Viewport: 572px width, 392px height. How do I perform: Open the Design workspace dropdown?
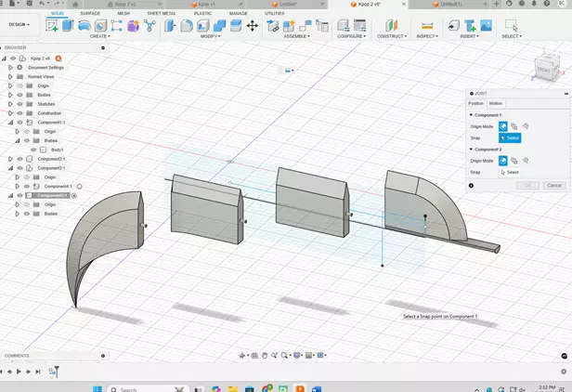pyautogui.click(x=19, y=24)
